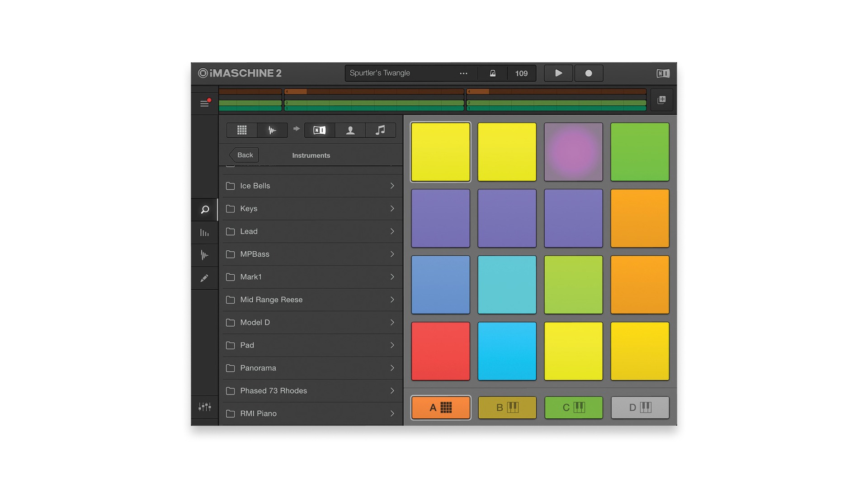Select the pencil Edit tool in the sidebar
This screenshot has width=868, height=488.
click(205, 278)
